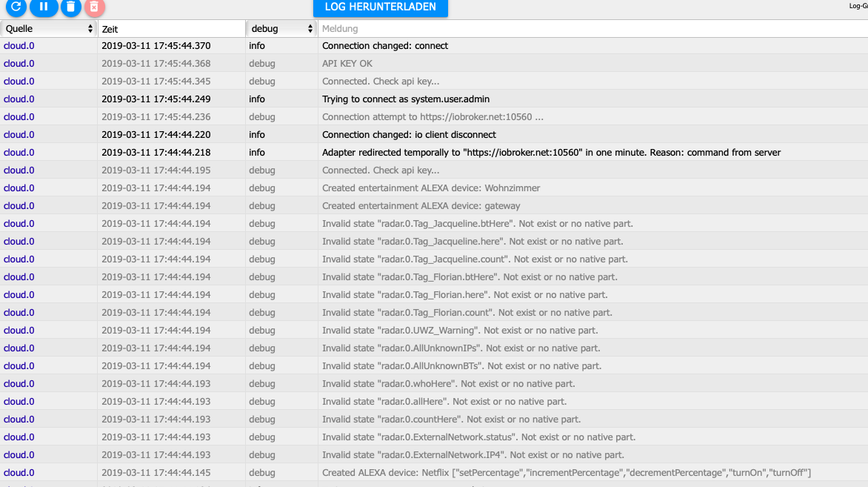Select 'Created ALEXA device: Netflix' message
Image resolution: width=868 pixels, height=487 pixels.
coord(567,473)
